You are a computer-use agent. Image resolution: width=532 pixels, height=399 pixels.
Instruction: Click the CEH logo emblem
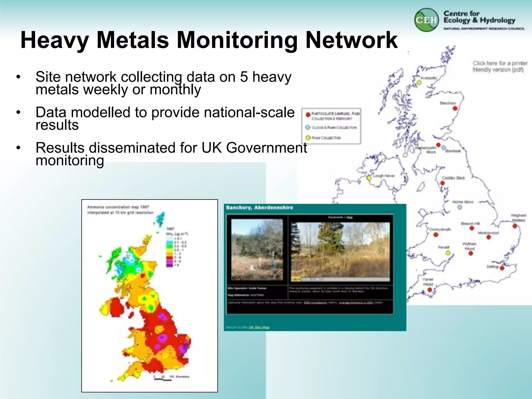tap(426, 20)
